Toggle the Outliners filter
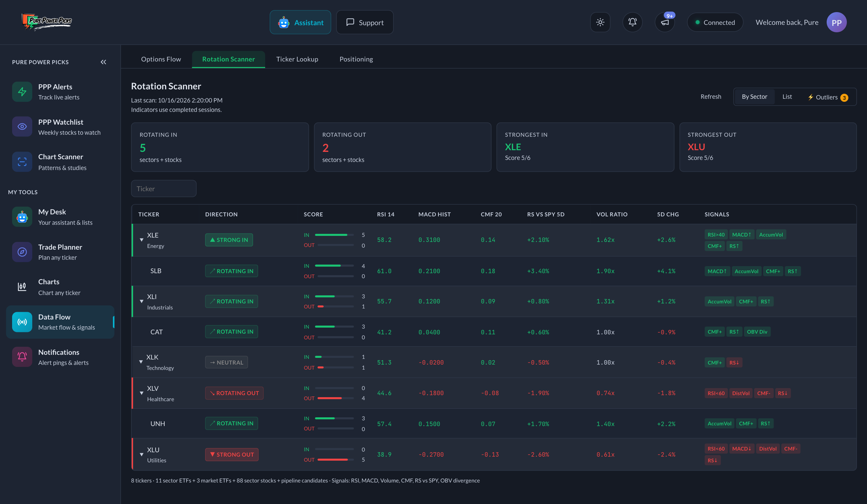867x504 pixels. point(827,97)
